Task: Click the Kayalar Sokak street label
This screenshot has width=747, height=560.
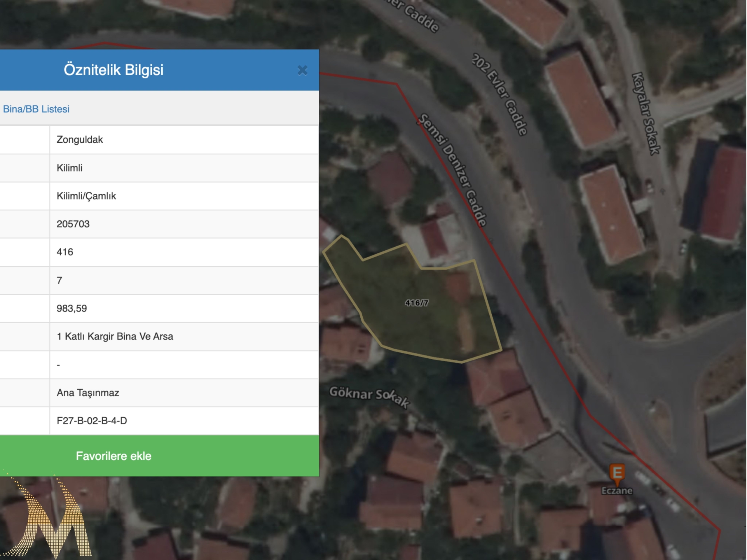Action: pyautogui.click(x=646, y=114)
